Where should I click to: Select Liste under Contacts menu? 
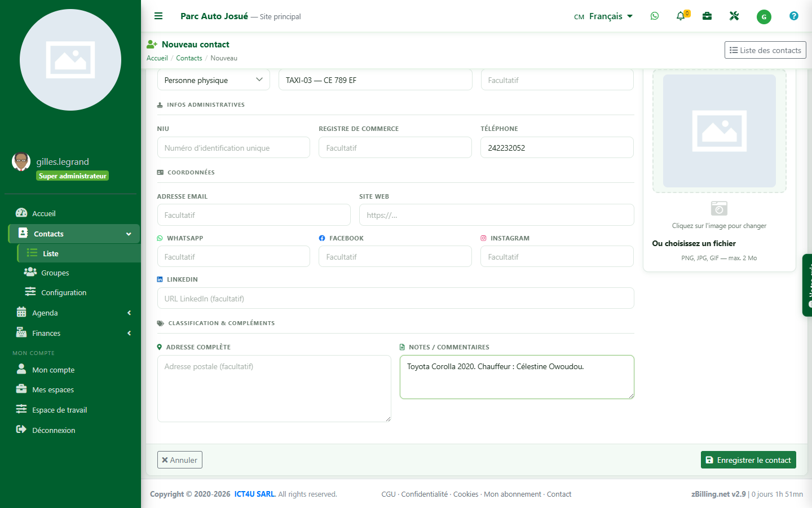pos(78,253)
